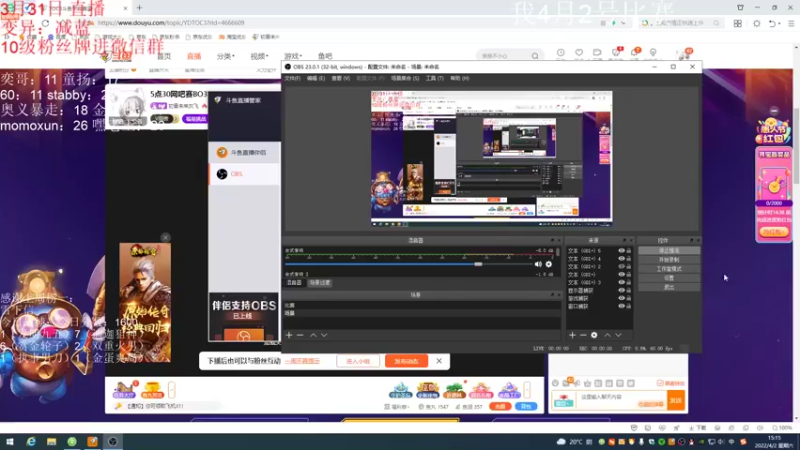Image resolution: width=800 pixels, height=450 pixels.
Task: Pop out the mixer dock panel
Action: [x=552, y=240]
